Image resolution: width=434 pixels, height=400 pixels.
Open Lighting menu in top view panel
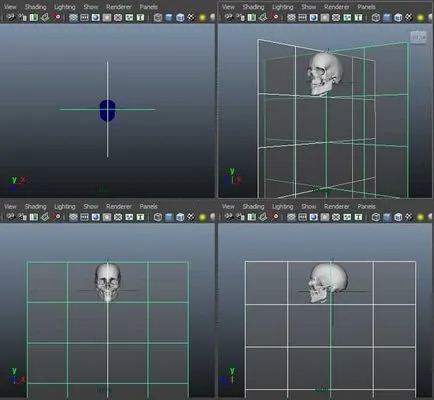pos(65,7)
